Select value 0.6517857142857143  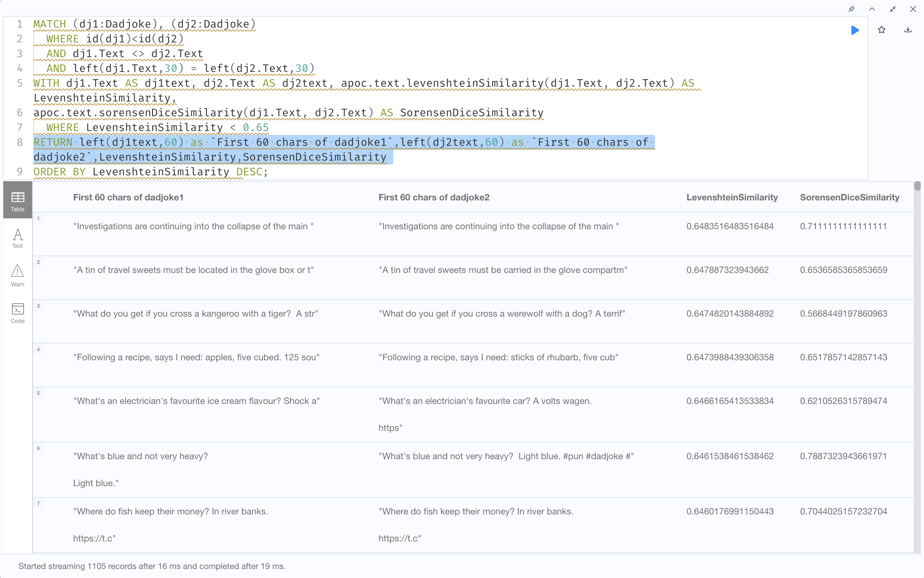pos(843,357)
